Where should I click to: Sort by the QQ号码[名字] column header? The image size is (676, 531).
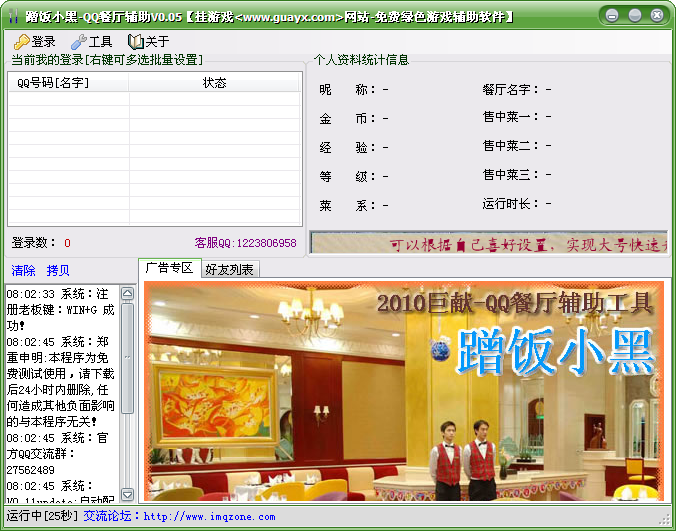coord(69,82)
